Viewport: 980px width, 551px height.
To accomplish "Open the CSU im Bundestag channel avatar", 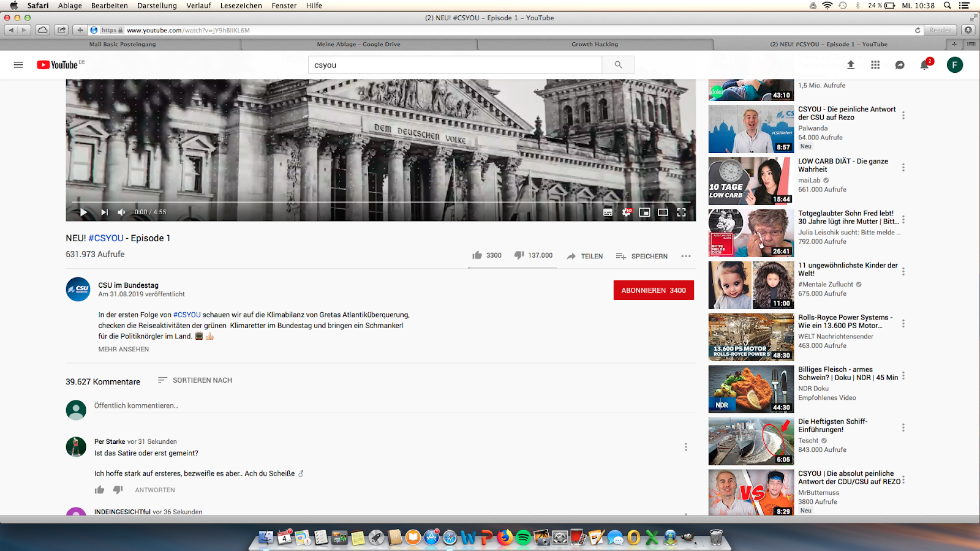I will point(78,289).
